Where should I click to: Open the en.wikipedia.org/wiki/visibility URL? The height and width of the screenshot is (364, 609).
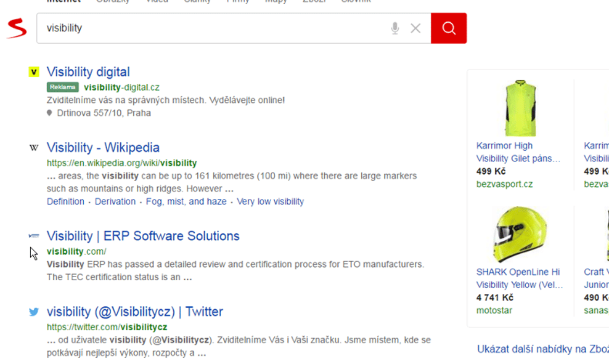point(122,163)
